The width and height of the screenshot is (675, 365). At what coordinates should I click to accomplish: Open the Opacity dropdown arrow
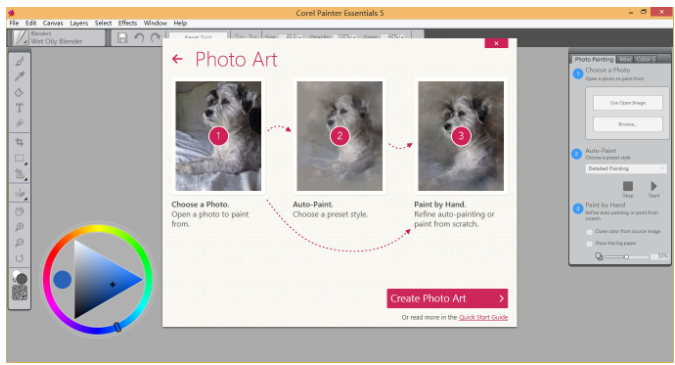click(354, 37)
